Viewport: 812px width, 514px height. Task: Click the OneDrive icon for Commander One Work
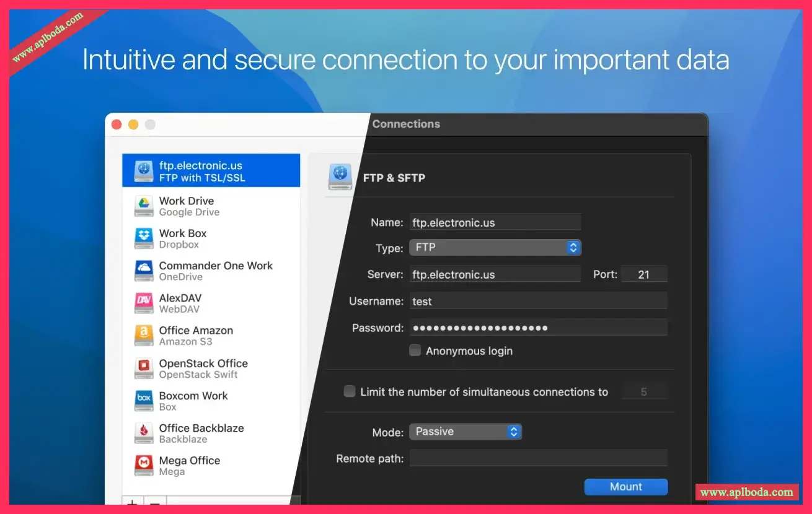click(x=144, y=271)
